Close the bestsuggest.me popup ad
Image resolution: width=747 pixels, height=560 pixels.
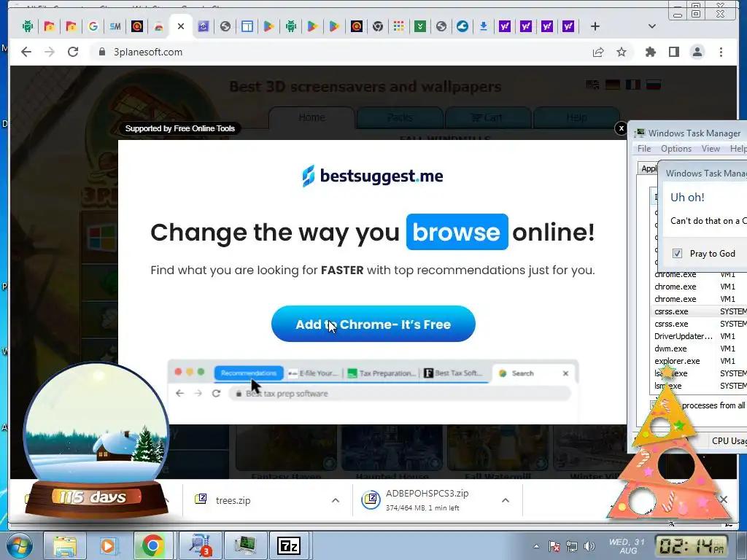(622, 128)
